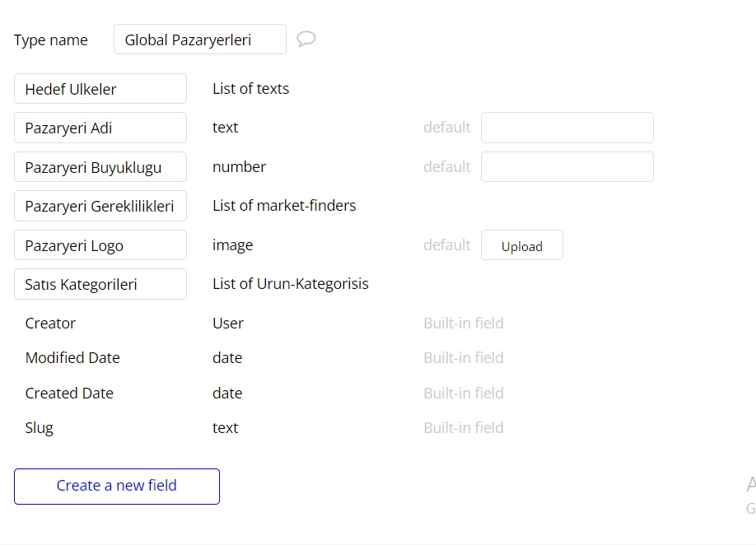This screenshot has height=545, width=756.
Task: Select the Modified Date built-in field
Action: (x=72, y=358)
